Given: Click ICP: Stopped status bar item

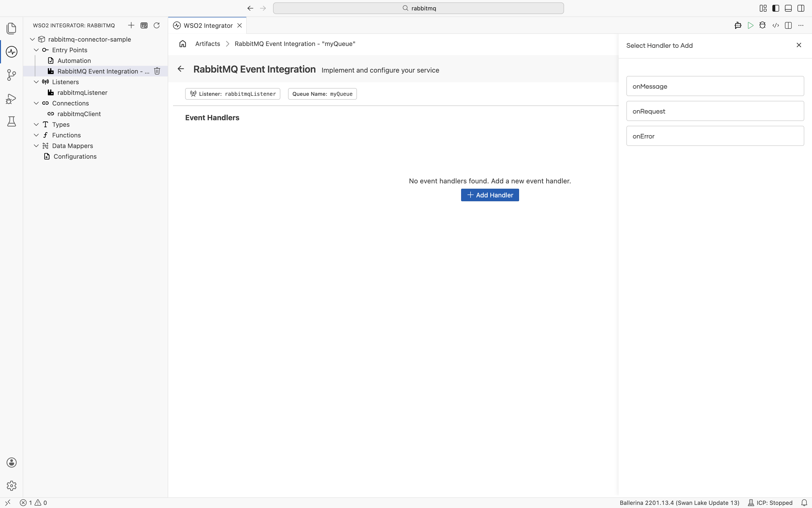Looking at the screenshot, I should [770, 503].
